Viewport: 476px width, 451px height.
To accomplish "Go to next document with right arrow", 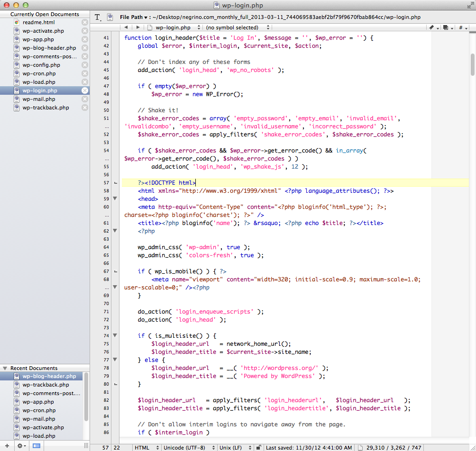I will (138, 27).
